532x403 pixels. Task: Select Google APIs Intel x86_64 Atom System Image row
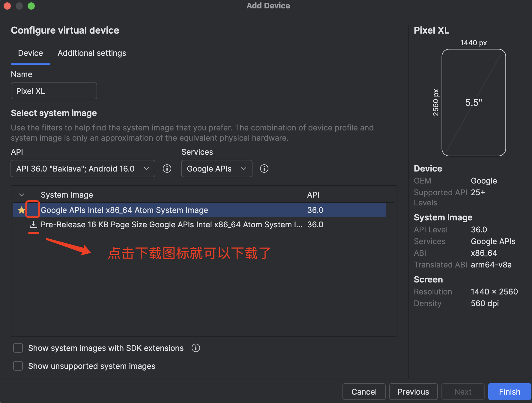coord(199,210)
